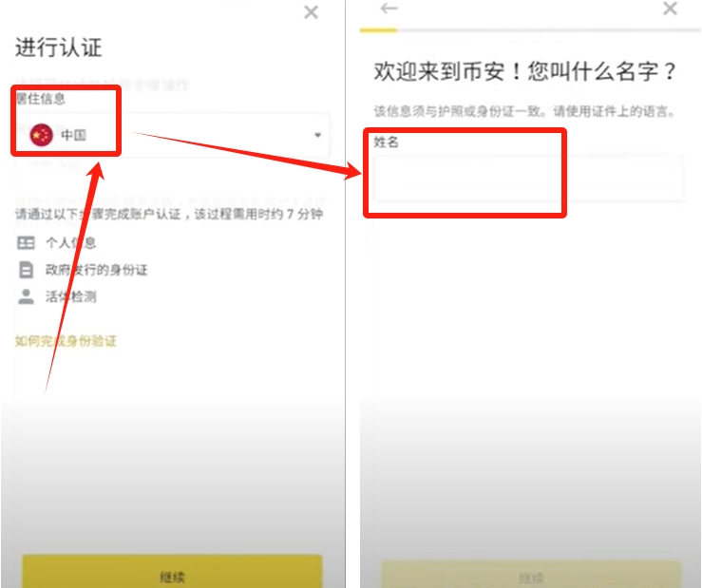Select the 活体检测 step text
702x588 pixels.
pos(70,296)
